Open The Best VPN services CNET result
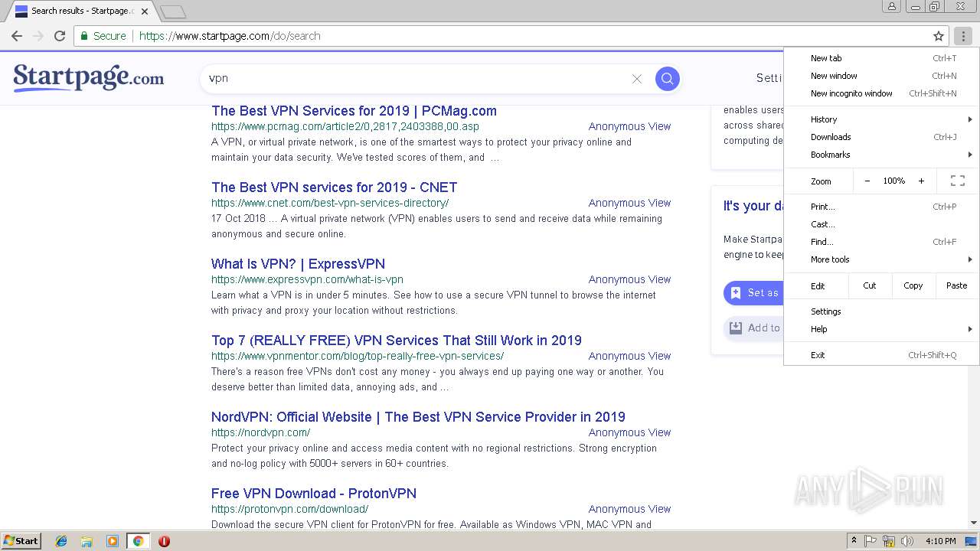The height and width of the screenshot is (551, 980). point(334,187)
